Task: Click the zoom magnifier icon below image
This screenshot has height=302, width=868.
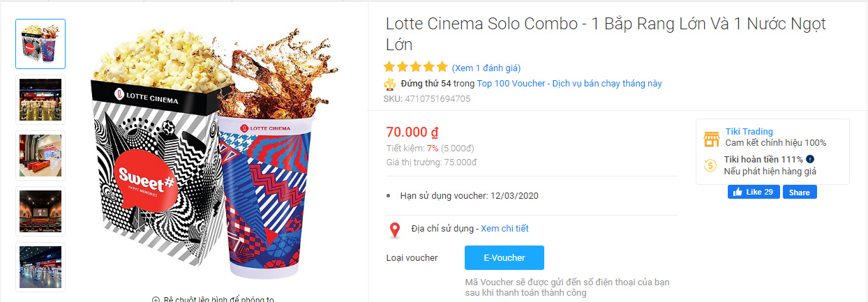Action: tap(156, 299)
